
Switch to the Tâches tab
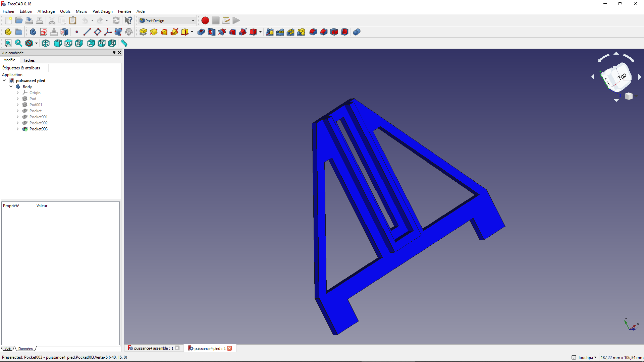pyautogui.click(x=29, y=60)
